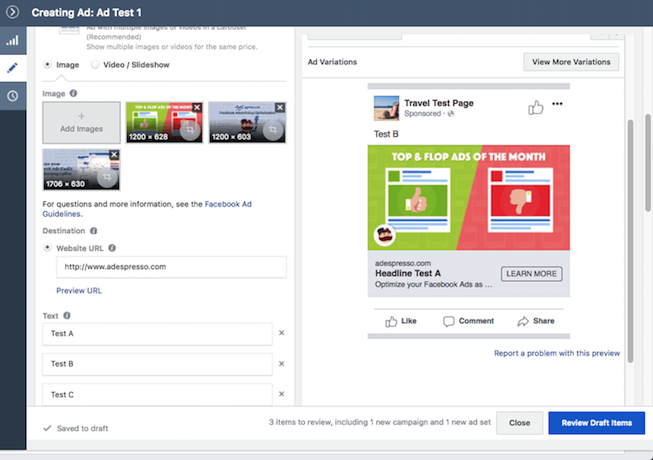Click the Travel Test Page name
The height and width of the screenshot is (460, 653).
click(x=439, y=103)
